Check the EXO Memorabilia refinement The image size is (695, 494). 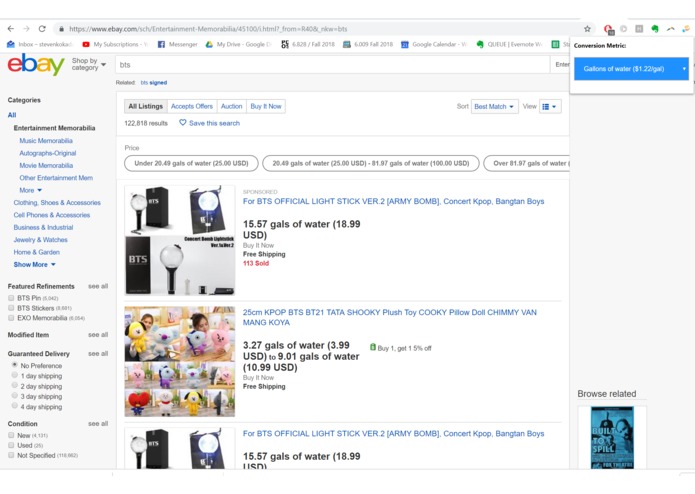point(11,318)
